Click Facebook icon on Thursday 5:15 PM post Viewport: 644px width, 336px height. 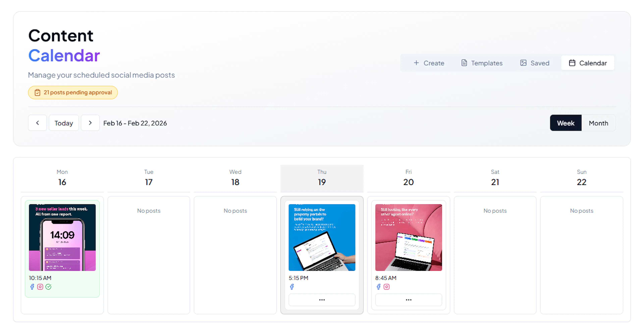pos(292,287)
